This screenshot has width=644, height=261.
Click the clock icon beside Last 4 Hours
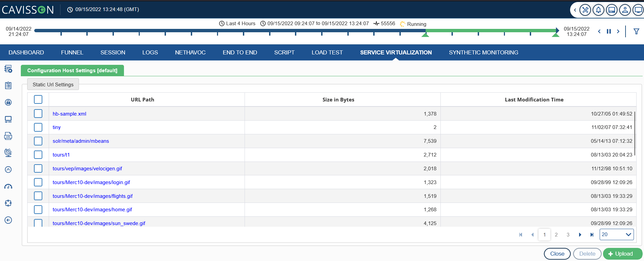(222, 24)
